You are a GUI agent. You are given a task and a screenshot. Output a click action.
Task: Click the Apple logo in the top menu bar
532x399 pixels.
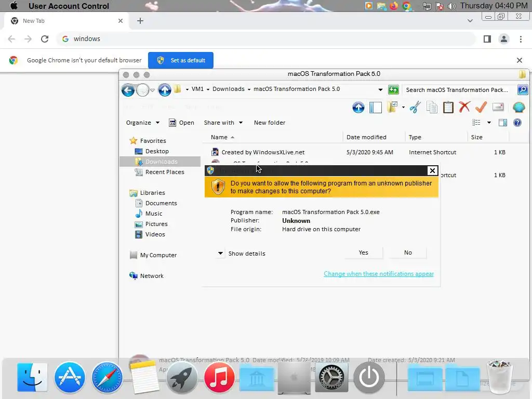[14, 6]
